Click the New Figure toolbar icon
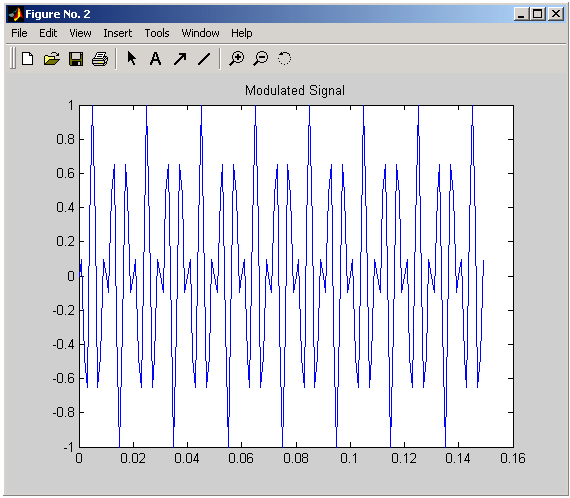 coord(28,59)
